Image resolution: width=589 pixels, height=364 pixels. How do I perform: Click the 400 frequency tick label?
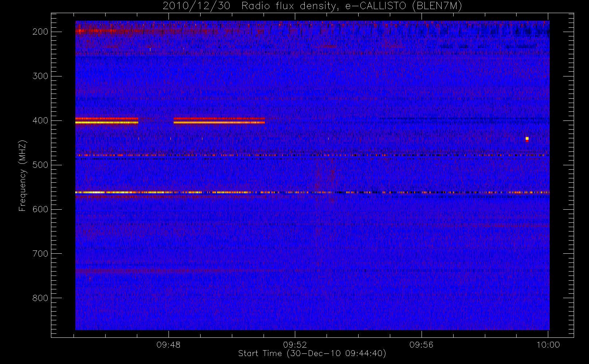[x=40, y=120]
